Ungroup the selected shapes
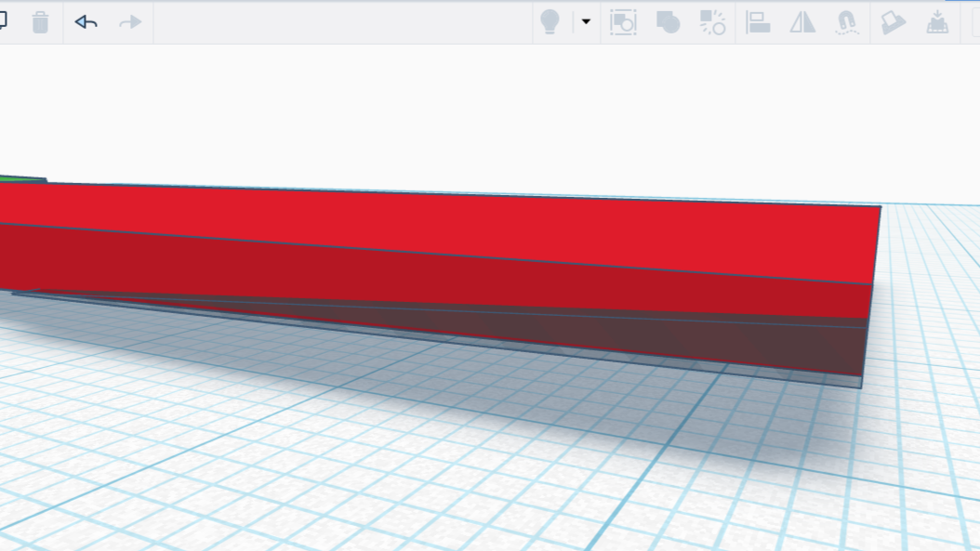Viewport: 980px width, 551px height. point(712,22)
